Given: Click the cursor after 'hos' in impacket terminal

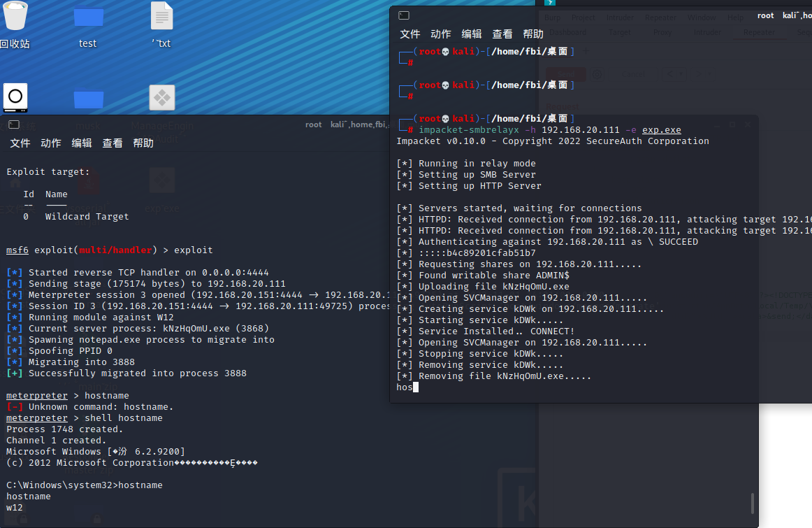Looking at the screenshot, I should 415,387.
